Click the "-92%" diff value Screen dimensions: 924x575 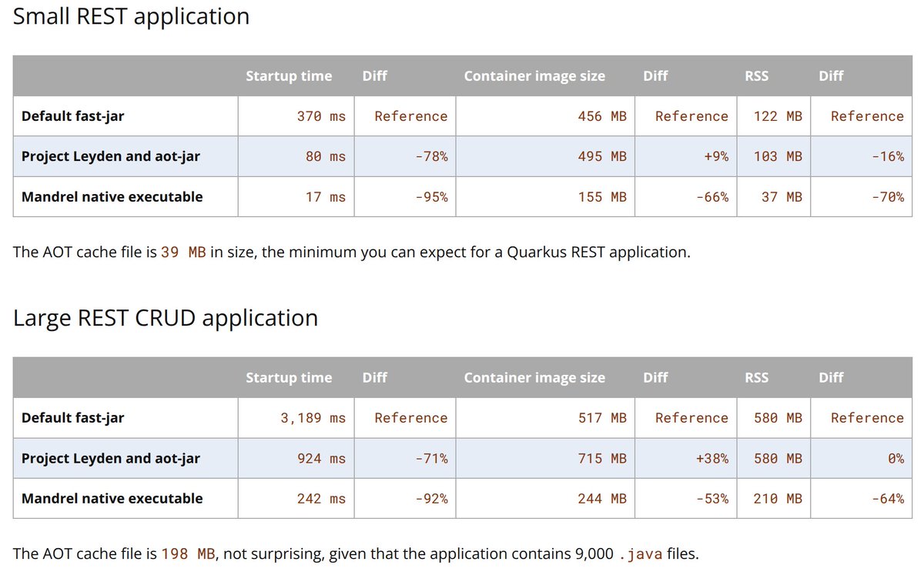click(x=431, y=498)
